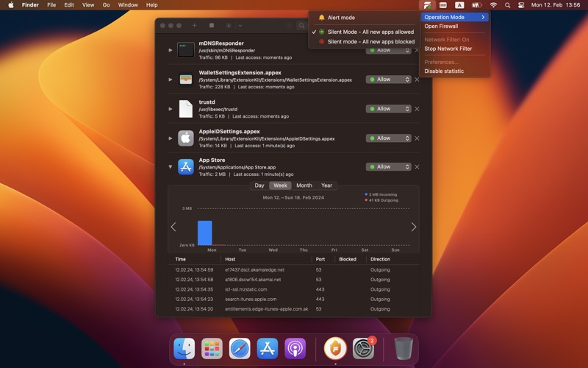Sort connections by Host column

tap(230, 259)
